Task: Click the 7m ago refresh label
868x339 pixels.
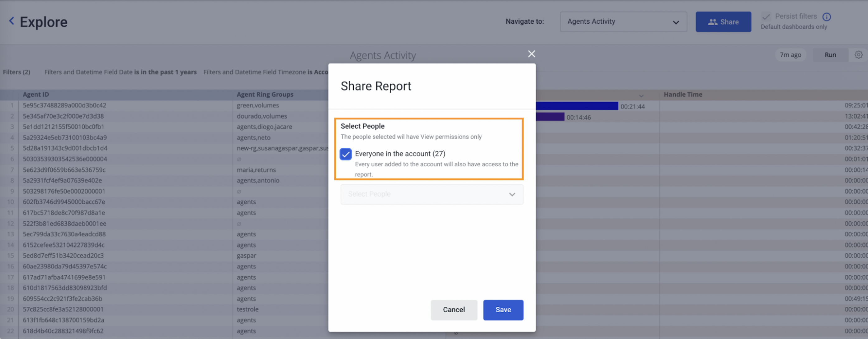Action: 790,55
